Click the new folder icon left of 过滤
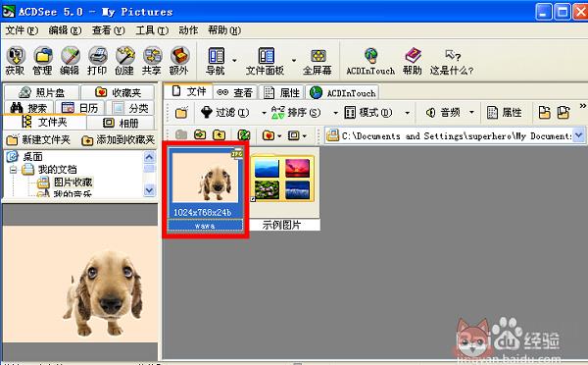Screen dimensions: 588x365 pos(181,112)
